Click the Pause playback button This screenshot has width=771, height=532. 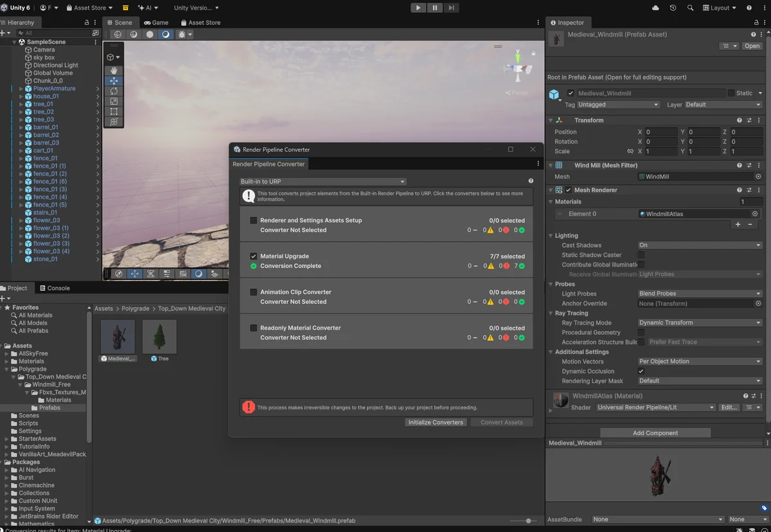[435, 8]
